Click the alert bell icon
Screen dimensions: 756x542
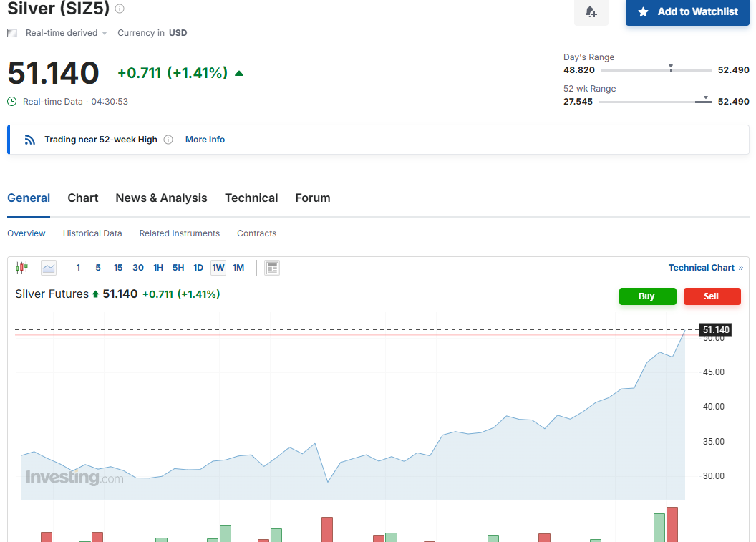pos(591,12)
